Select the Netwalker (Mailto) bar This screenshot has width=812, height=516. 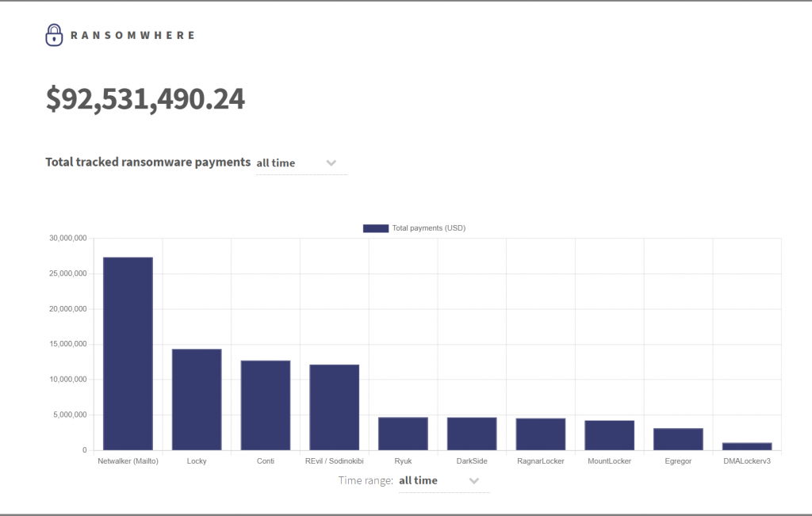click(128, 354)
